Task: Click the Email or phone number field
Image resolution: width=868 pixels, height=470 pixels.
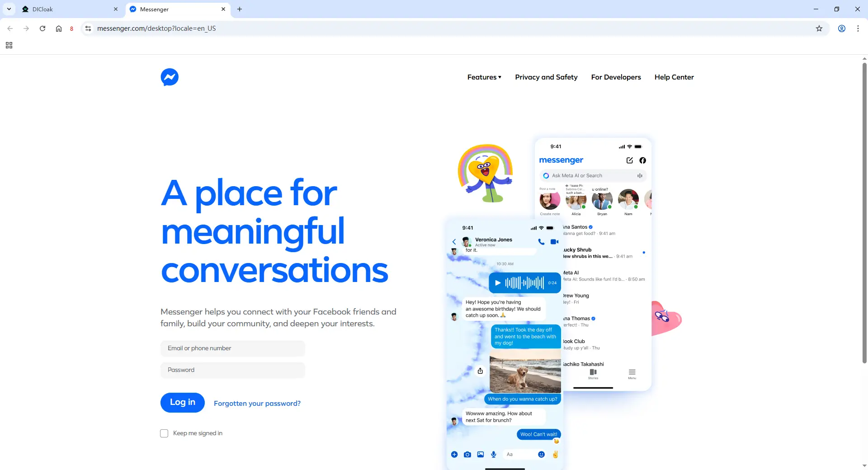Action: [x=232, y=348]
